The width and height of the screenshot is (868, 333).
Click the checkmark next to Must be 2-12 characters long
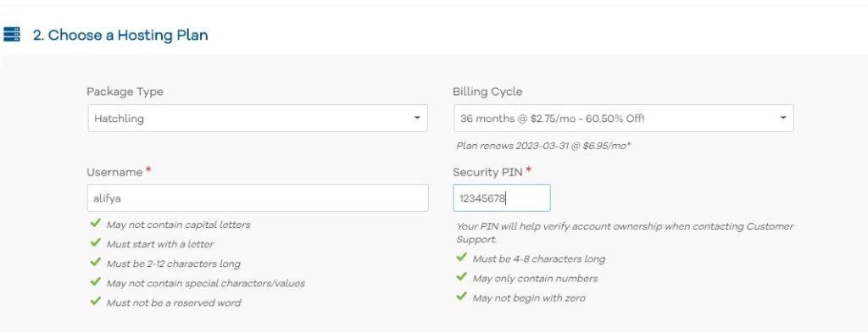coord(95,262)
